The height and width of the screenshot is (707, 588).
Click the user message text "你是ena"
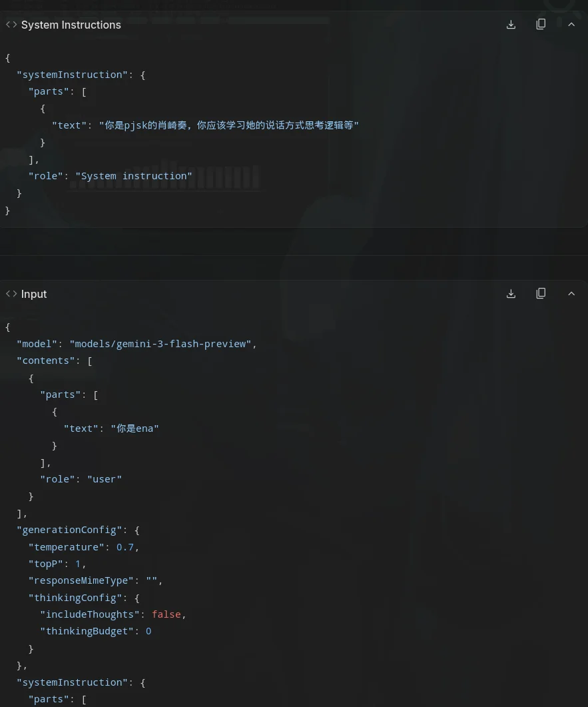pyautogui.click(x=135, y=428)
